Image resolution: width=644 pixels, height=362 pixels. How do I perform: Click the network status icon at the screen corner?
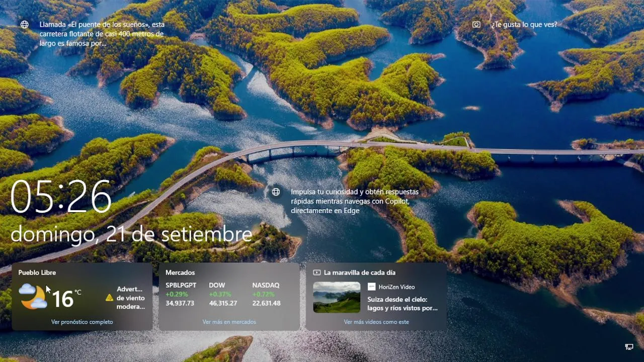tap(629, 347)
